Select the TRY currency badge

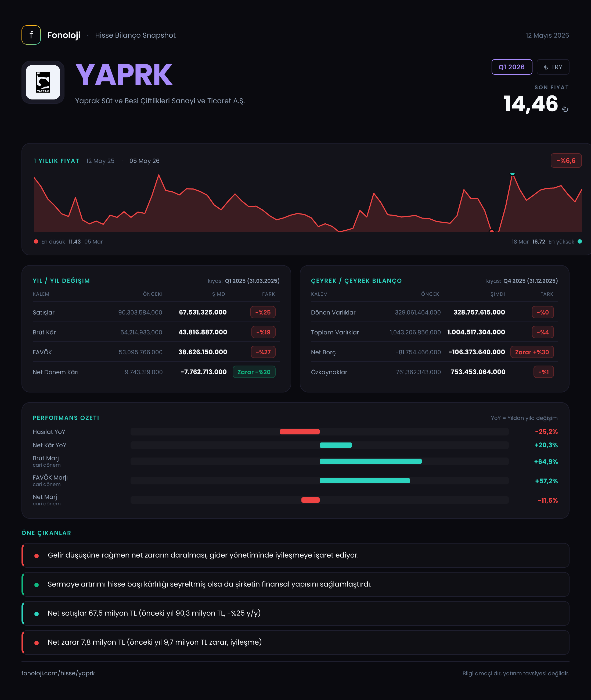point(553,67)
